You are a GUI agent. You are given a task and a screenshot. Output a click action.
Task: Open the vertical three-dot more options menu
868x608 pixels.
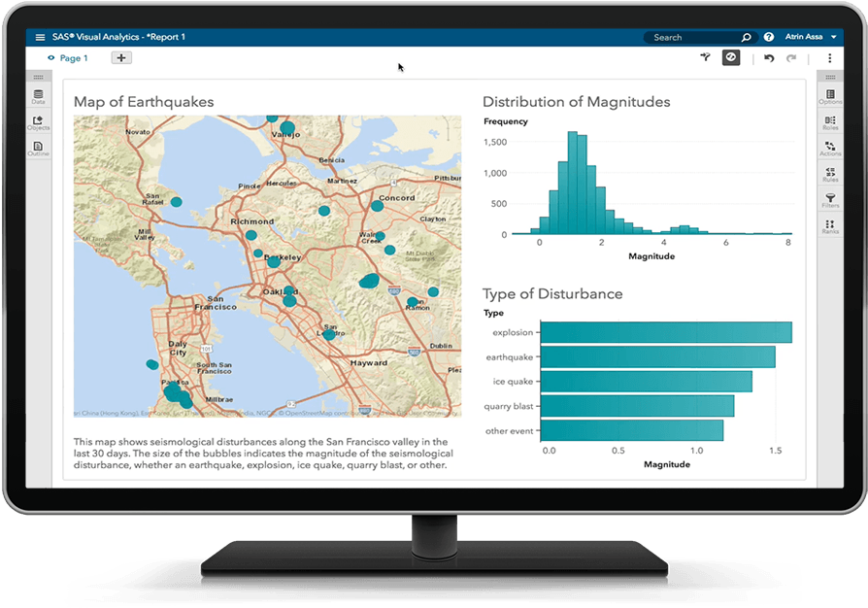point(829,58)
